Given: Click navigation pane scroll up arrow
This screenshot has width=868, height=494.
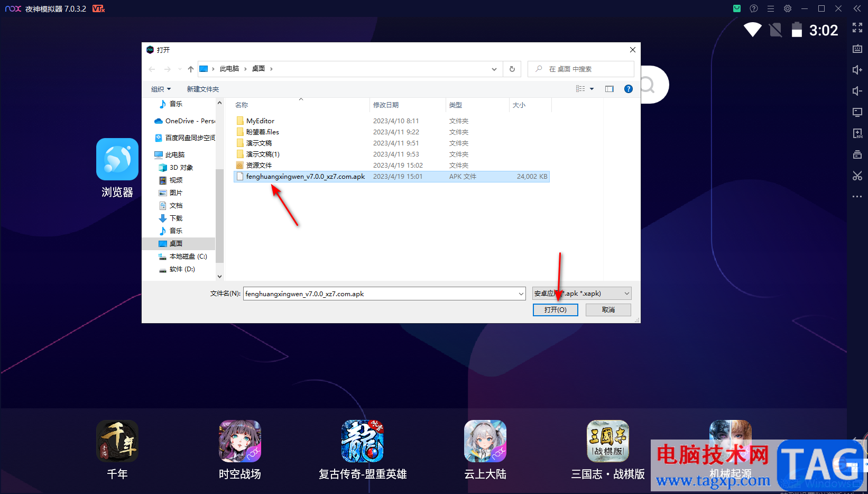Looking at the screenshot, I should tap(219, 103).
